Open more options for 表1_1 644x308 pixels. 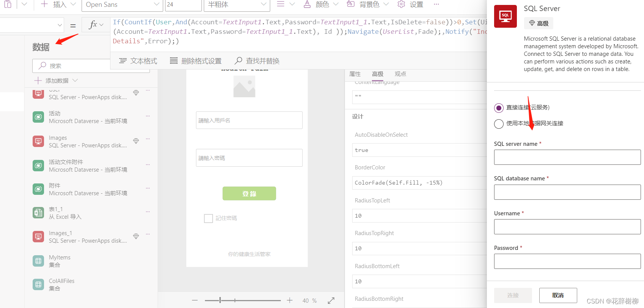(x=148, y=212)
